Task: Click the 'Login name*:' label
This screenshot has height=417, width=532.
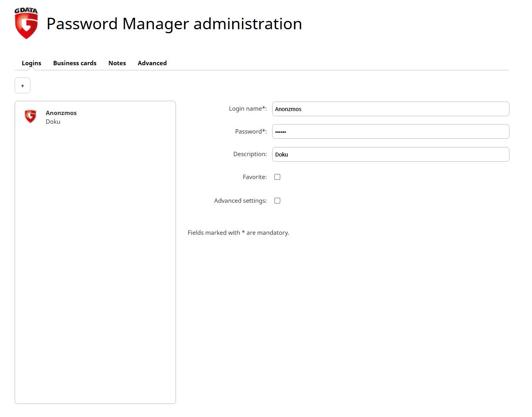Action: pyautogui.click(x=248, y=109)
